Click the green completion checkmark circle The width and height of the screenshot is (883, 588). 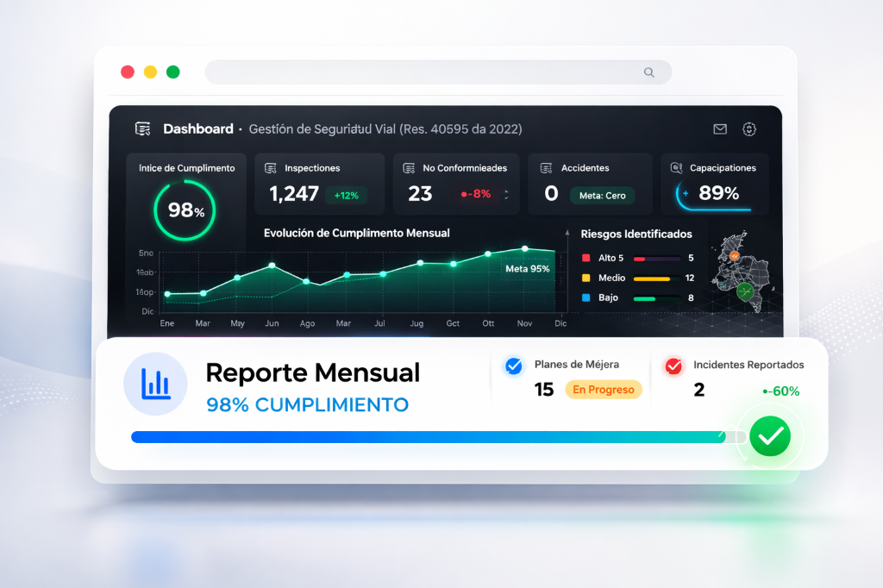point(770,437)
